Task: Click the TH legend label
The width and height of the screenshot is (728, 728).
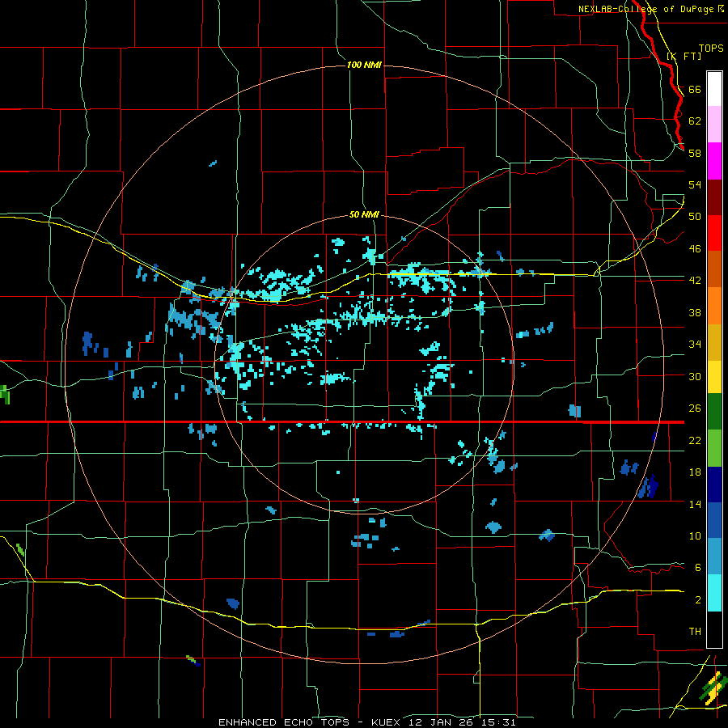Action: coord(695,631)
